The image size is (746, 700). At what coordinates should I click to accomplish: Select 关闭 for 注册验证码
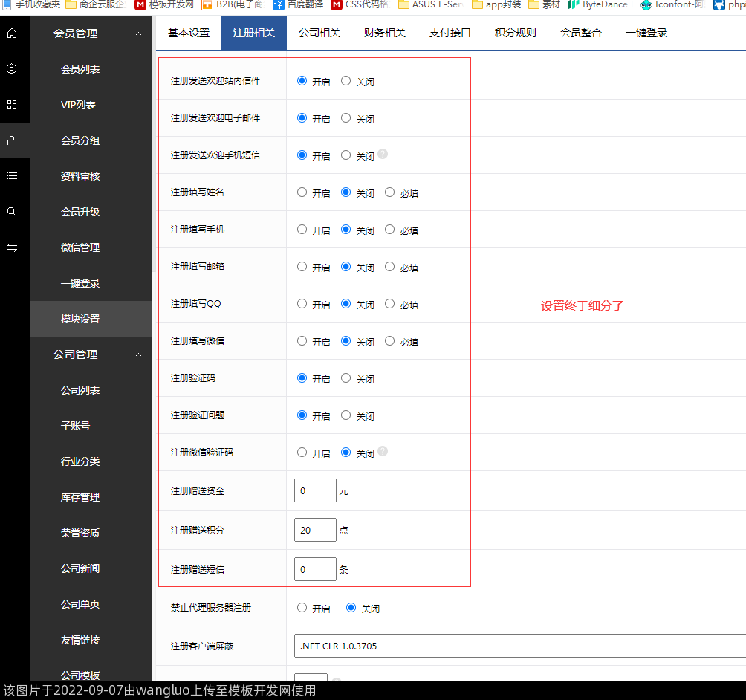pyautogui.click(x=346, y=378)
